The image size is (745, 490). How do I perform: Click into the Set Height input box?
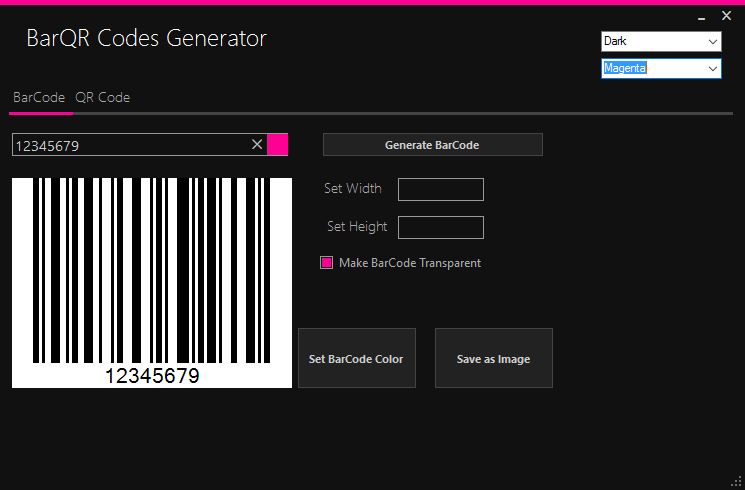coord(440,227)
